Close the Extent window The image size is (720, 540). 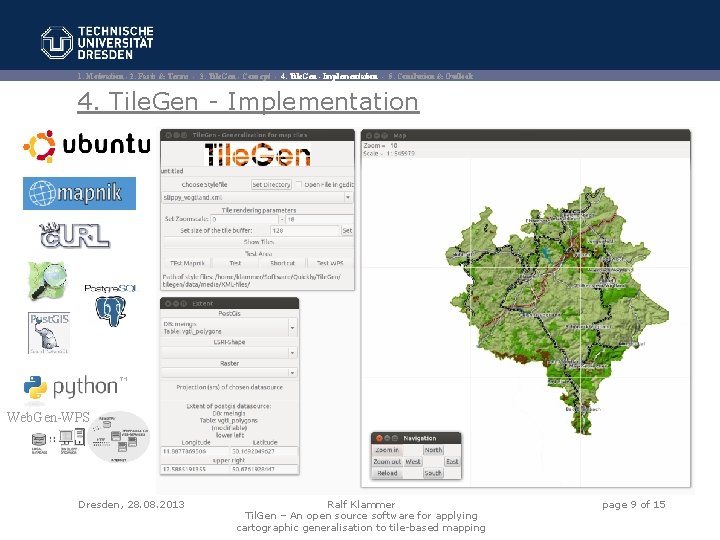pyautogui.click(x=168, y=304)
